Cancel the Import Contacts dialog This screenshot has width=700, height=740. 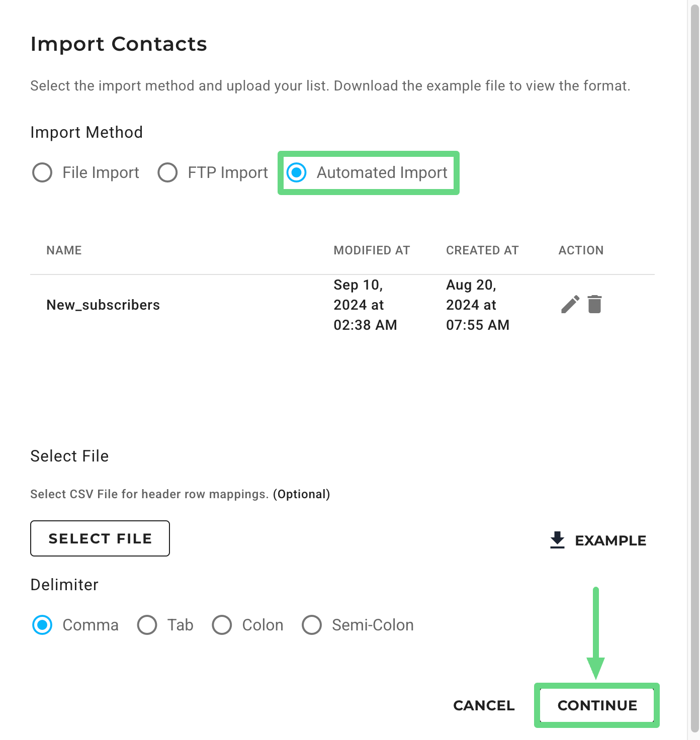(484, 705)
